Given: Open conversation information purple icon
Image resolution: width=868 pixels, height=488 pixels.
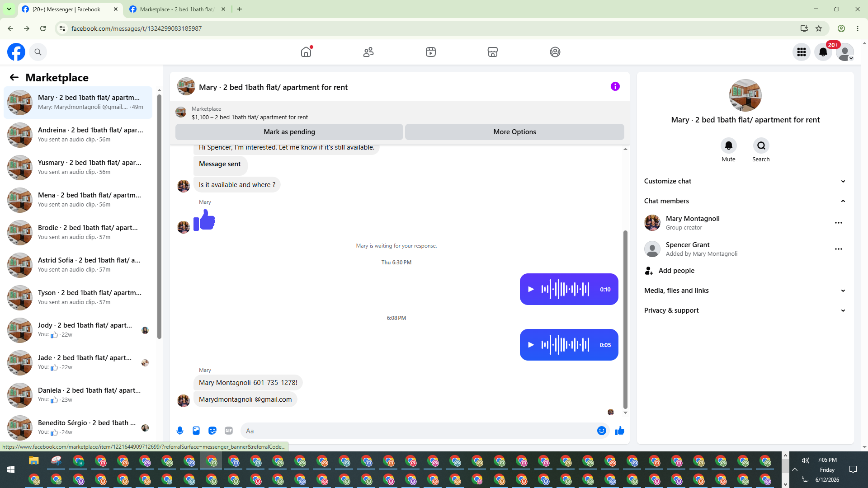Looking at the screenshot, I should pos(615,86).
